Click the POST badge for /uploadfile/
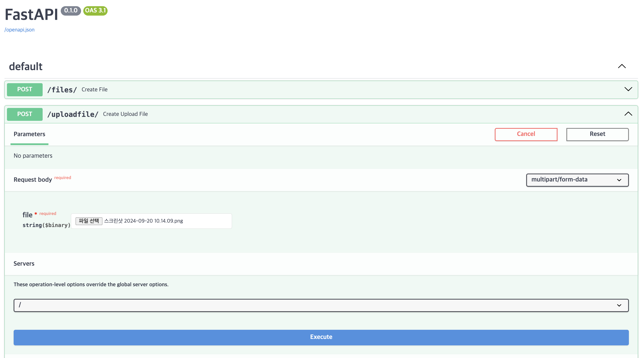 pyautogui.click(x=25, y=114)
